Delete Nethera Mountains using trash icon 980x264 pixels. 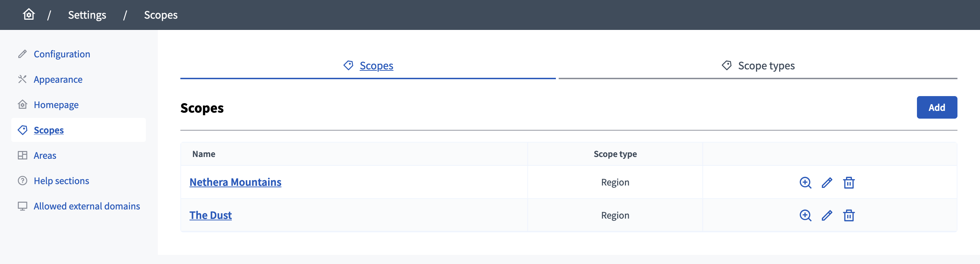click(x=849, y=183)
